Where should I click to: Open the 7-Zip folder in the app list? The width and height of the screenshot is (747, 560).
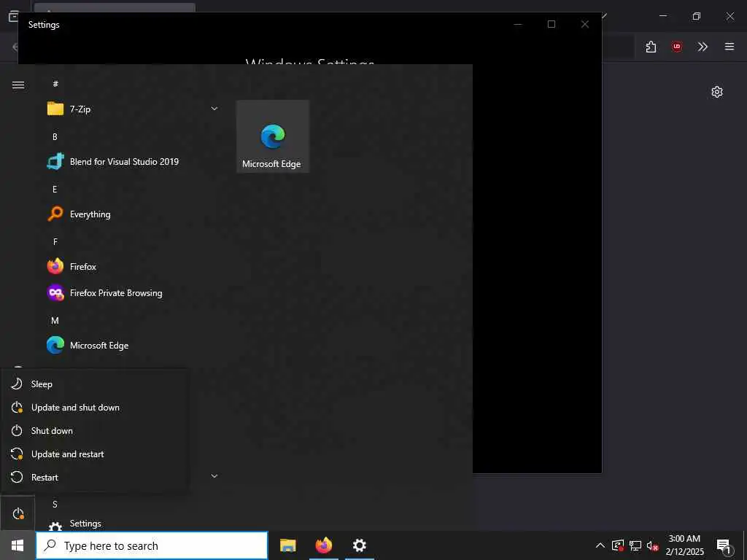(x=133, y=109)
